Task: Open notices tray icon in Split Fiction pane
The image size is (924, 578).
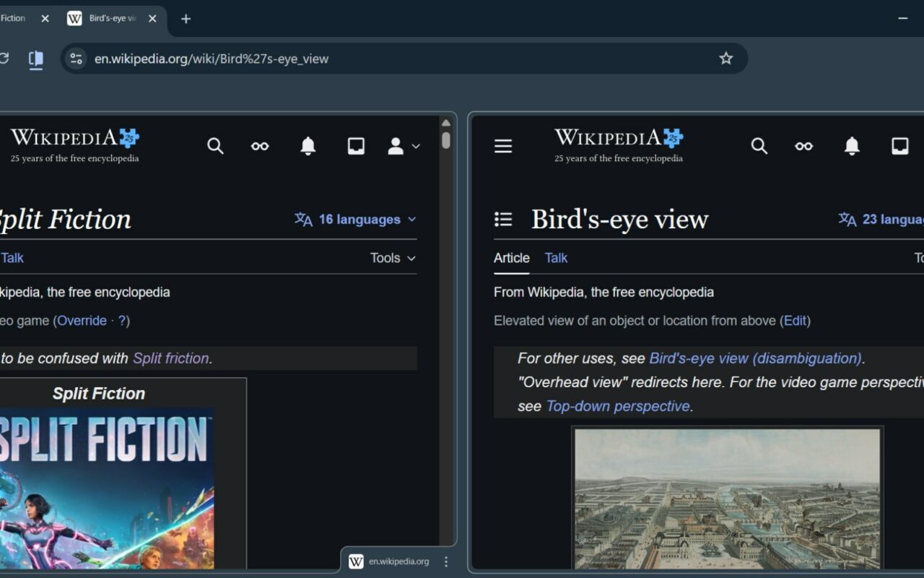Action: point(356,146)
